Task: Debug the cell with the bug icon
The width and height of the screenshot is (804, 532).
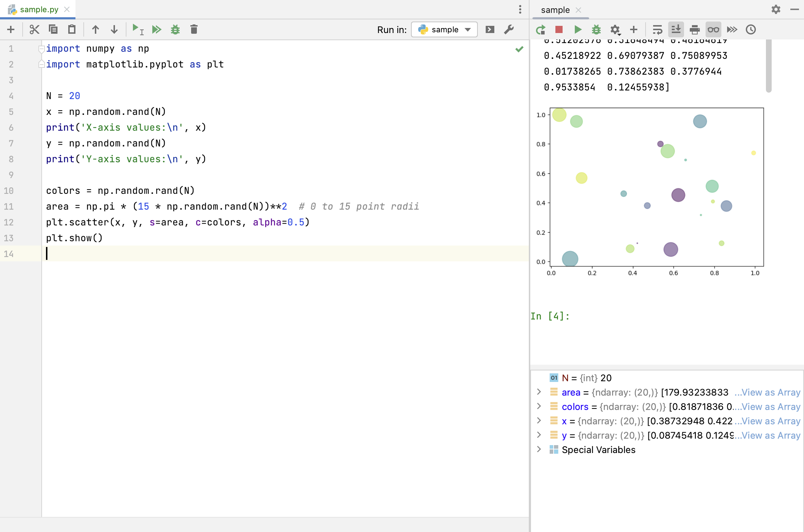Action: tap(175, 29)
